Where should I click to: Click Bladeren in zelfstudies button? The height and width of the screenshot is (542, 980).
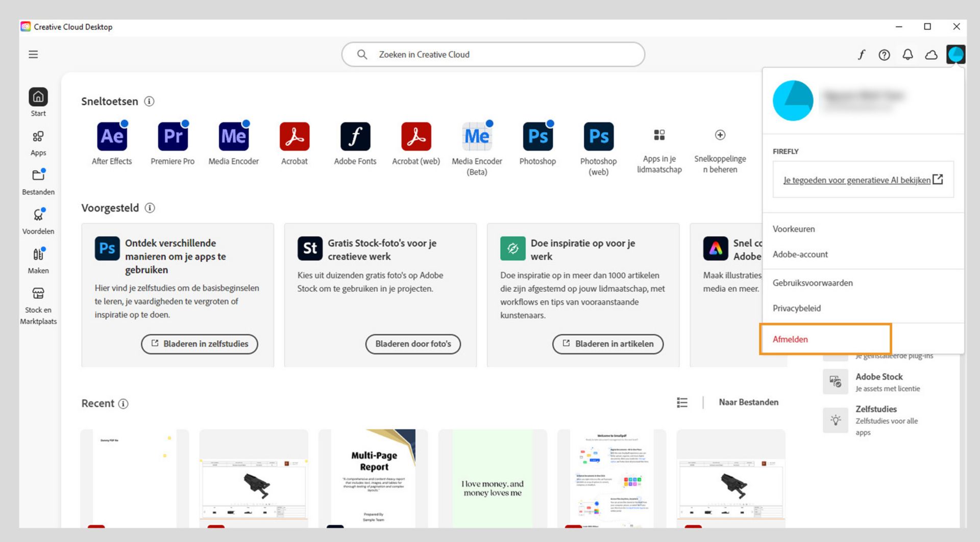[200, 344]
